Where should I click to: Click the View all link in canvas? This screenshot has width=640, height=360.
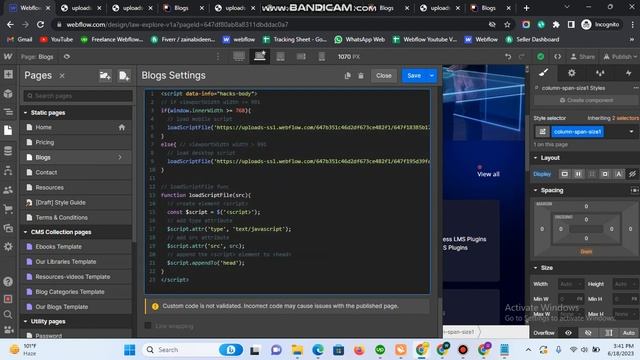[x=488, y=174]
